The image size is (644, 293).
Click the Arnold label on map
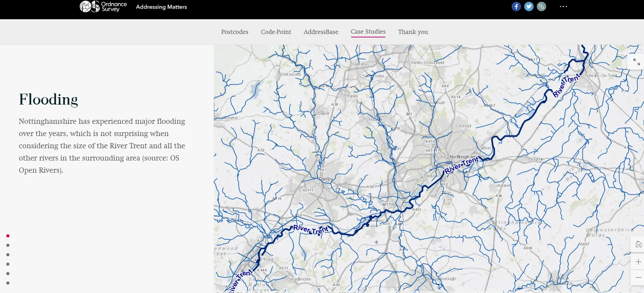click(x=465, y=126)
